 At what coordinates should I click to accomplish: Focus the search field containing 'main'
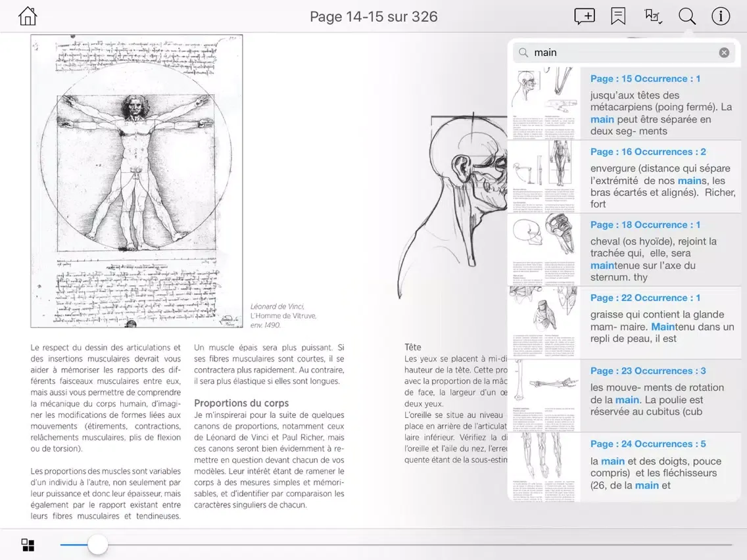pos(623,53)
